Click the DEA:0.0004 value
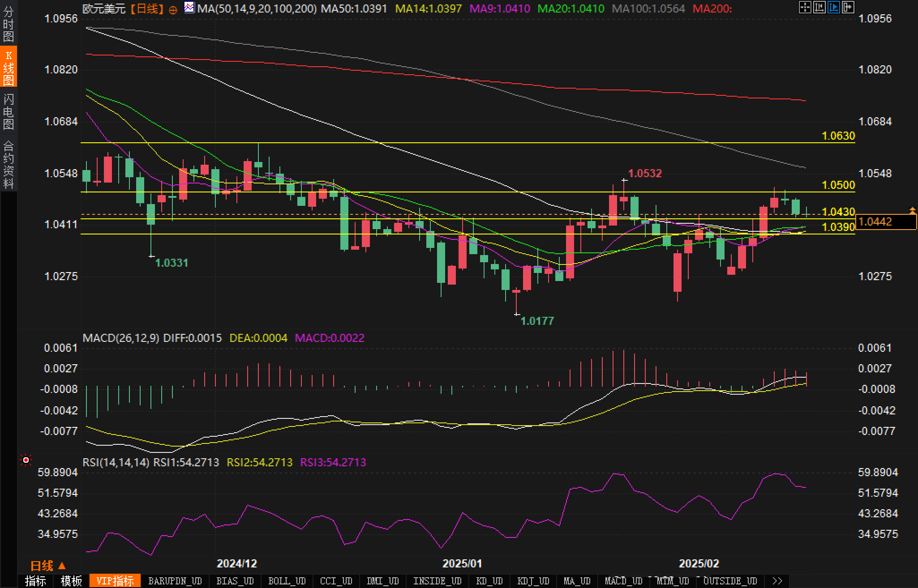 [x=258, y=338]
